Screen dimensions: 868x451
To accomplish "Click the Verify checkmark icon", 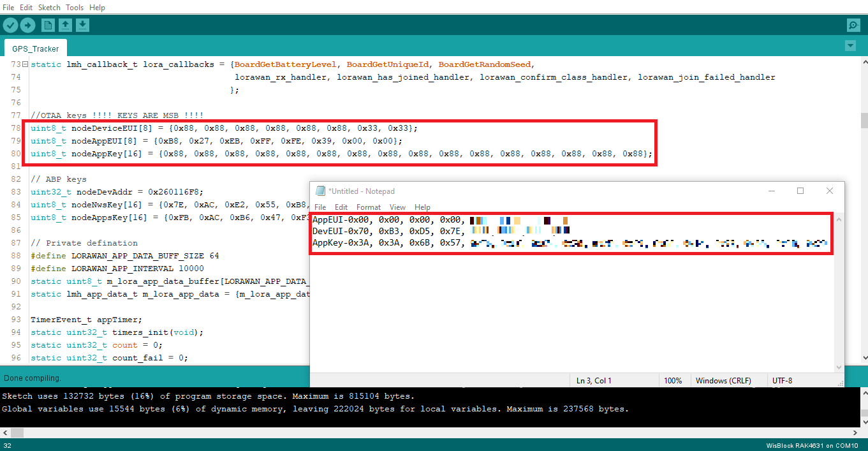I will [x=11, y=25].
